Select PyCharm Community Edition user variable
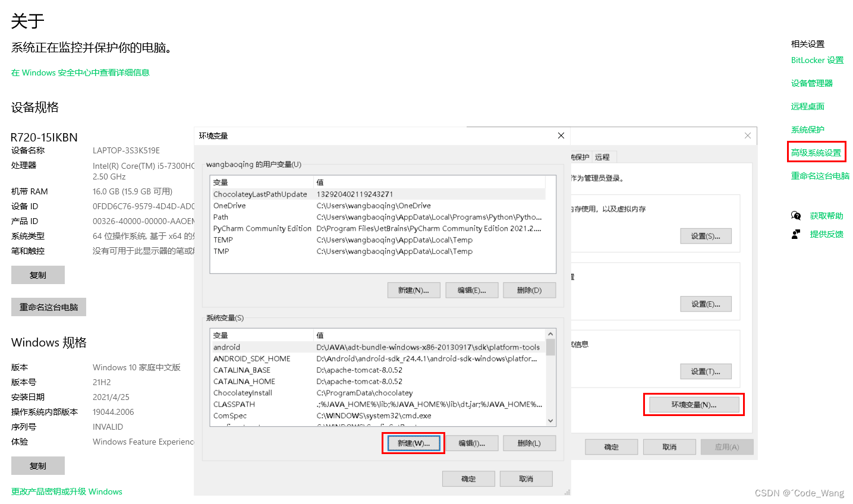The image size is (853, 504). click(x=378, y=228)
